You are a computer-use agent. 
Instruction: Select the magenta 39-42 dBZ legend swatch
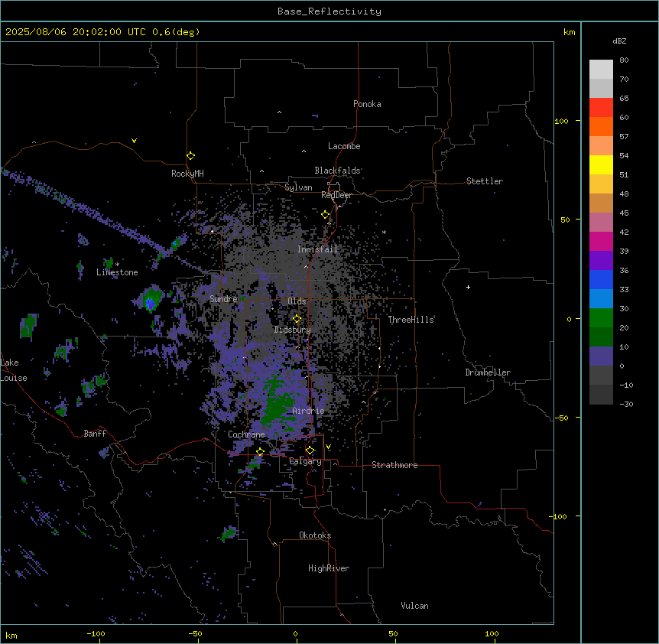601,241
